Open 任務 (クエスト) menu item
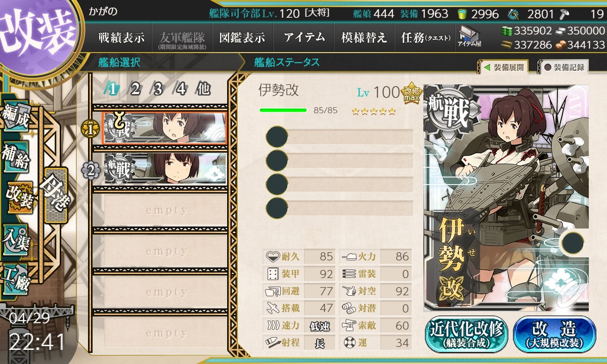The width and height of the screenshot is (607, 364). click(x=425, y=37)
